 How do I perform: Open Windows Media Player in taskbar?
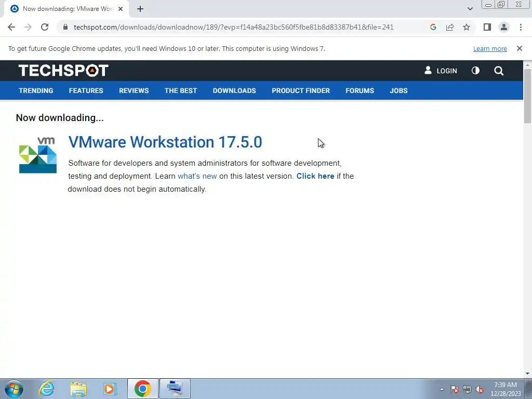[x=110, y=389]
